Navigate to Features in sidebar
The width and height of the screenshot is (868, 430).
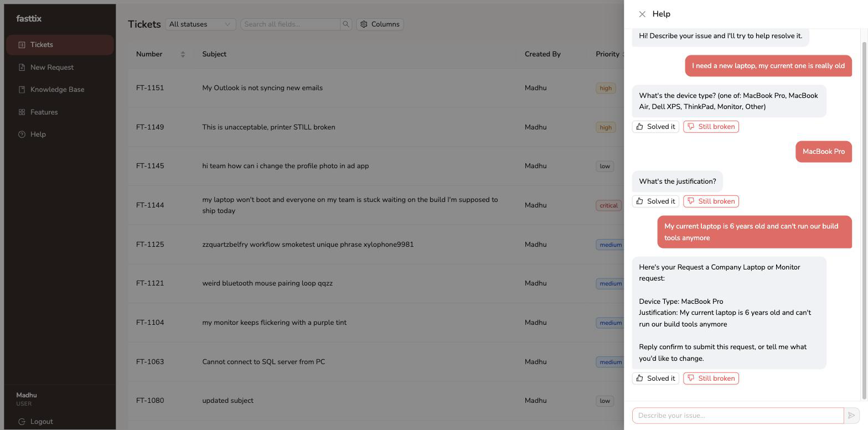pyautogui.click(x=60, y=112)
